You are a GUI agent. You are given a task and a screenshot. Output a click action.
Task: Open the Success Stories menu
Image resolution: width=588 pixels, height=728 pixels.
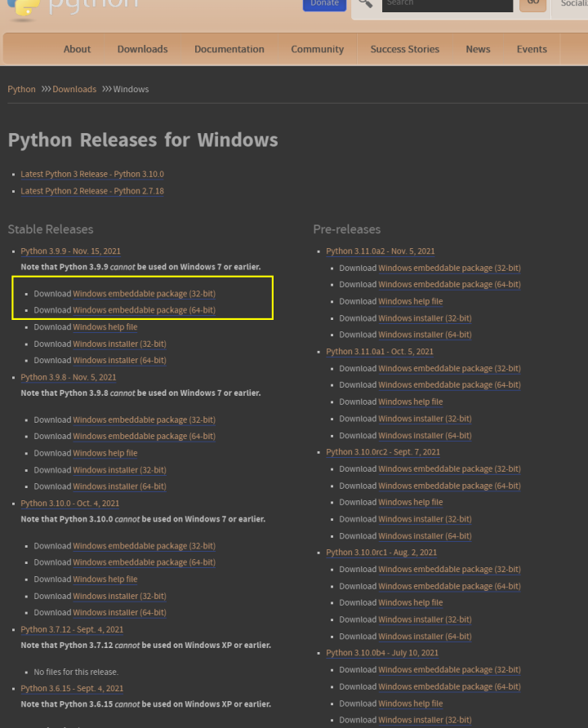[x=404, y=49]
